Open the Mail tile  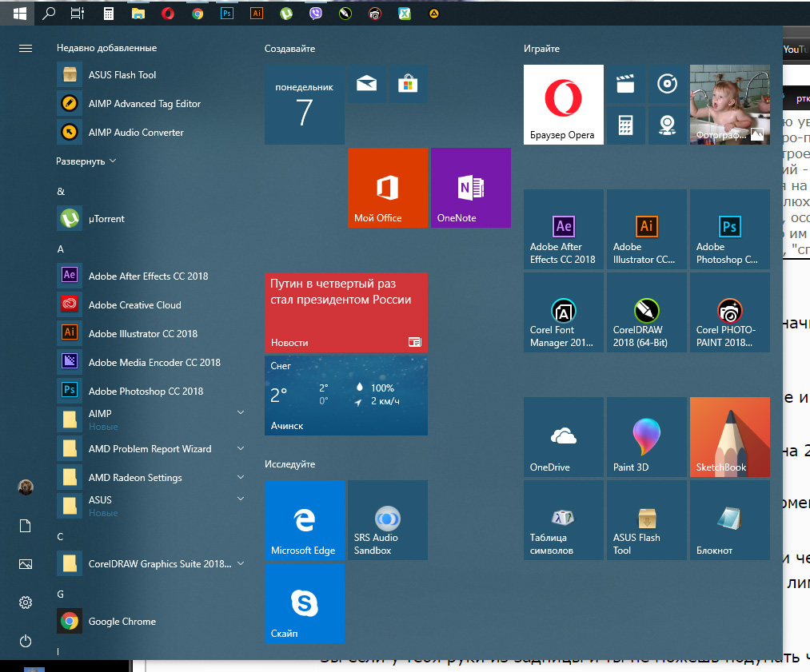[367, 84]
